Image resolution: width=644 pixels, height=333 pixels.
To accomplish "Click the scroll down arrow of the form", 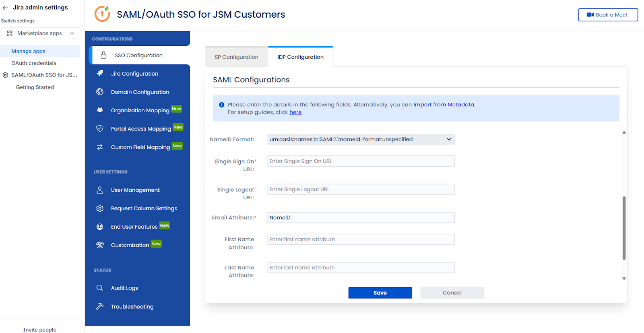I will coord(624,279).
